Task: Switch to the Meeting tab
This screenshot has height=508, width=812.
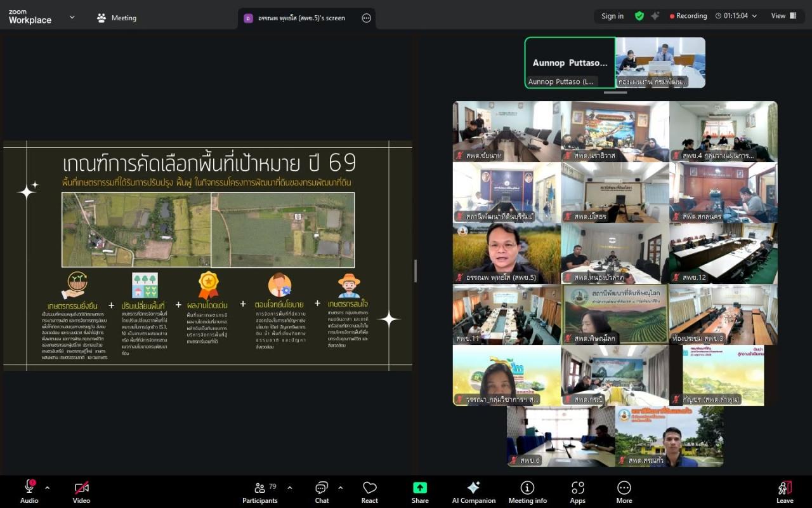Action: [x=117, y=18]
